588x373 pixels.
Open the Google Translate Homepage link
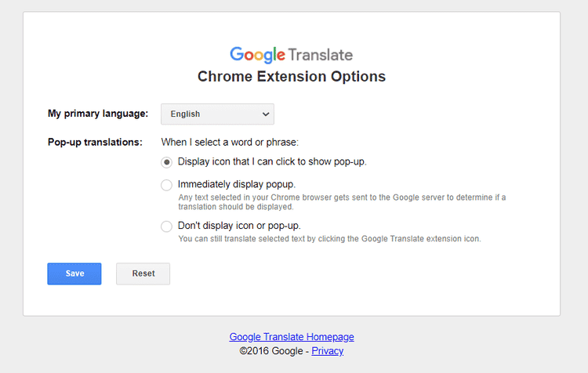(292, 337)
